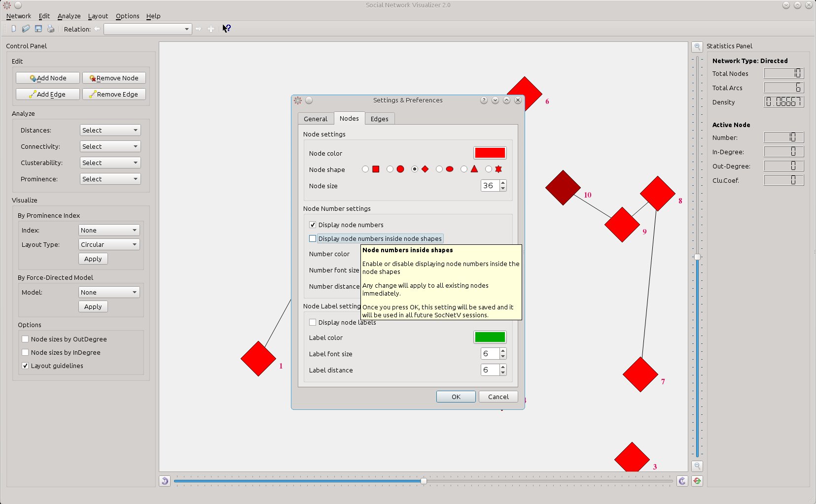Click OK in Settings dialog

[x=456, y=397]
